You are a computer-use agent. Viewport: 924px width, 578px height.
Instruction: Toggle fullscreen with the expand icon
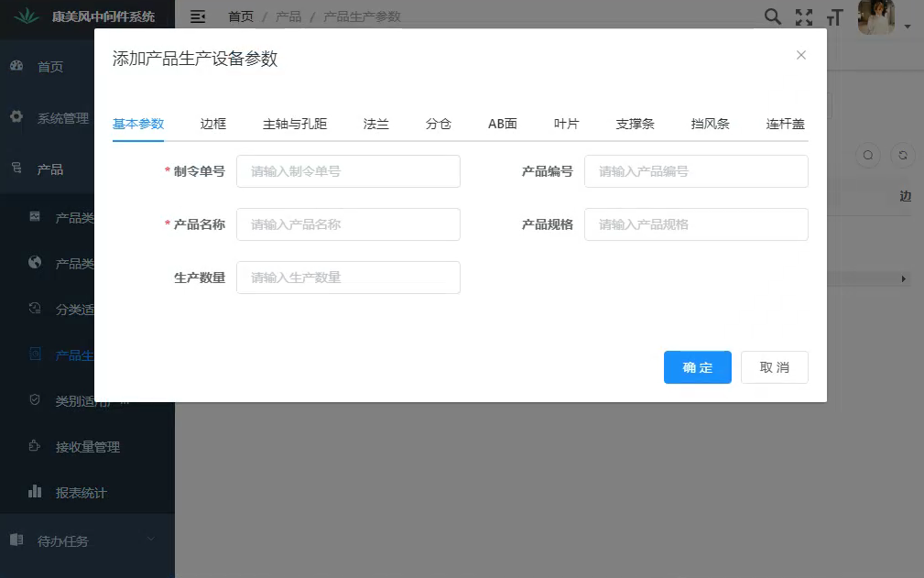(x=804, y=16)
